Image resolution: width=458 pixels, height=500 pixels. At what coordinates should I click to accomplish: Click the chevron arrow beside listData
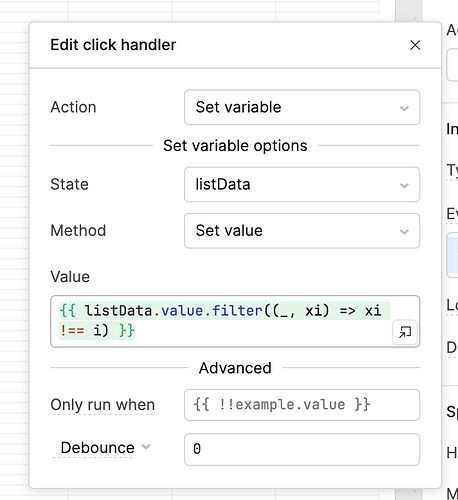point(404,185)
